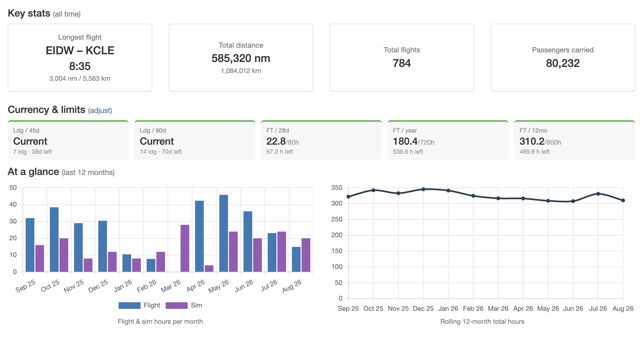Click the Dec 25 rolling hours data point

pos(423,189)
